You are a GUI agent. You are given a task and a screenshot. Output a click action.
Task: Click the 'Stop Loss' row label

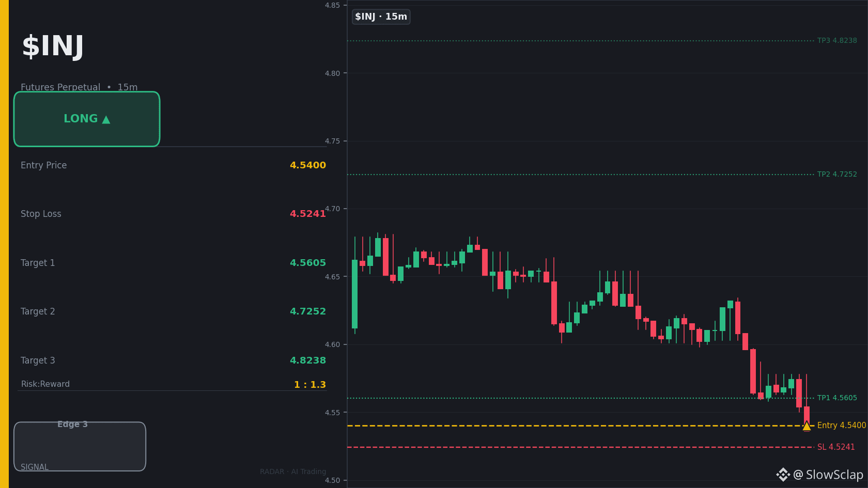tap(41, 214)
